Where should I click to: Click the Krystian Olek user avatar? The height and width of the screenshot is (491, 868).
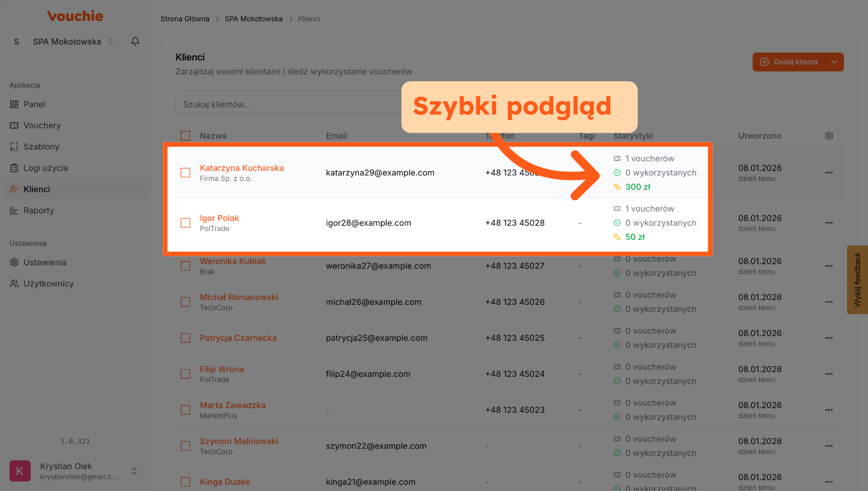pyautogui.click(x=20, y=471)
